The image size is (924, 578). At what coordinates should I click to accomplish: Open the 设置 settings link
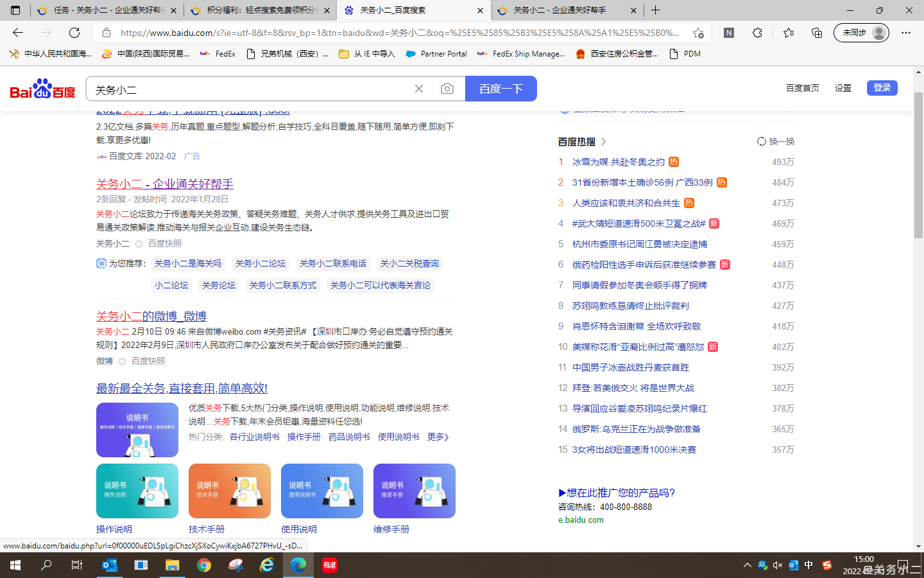point(843,88)
